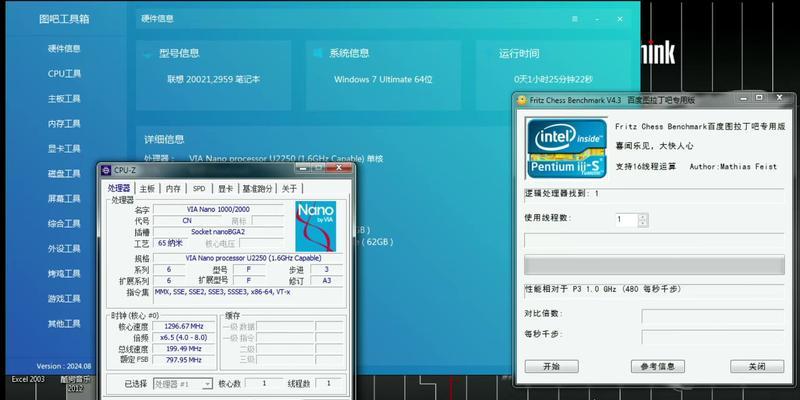Viewport: 800px width, 400px height.
Task: Click the 线程数 value field
Action: click(x=328, y=383)
